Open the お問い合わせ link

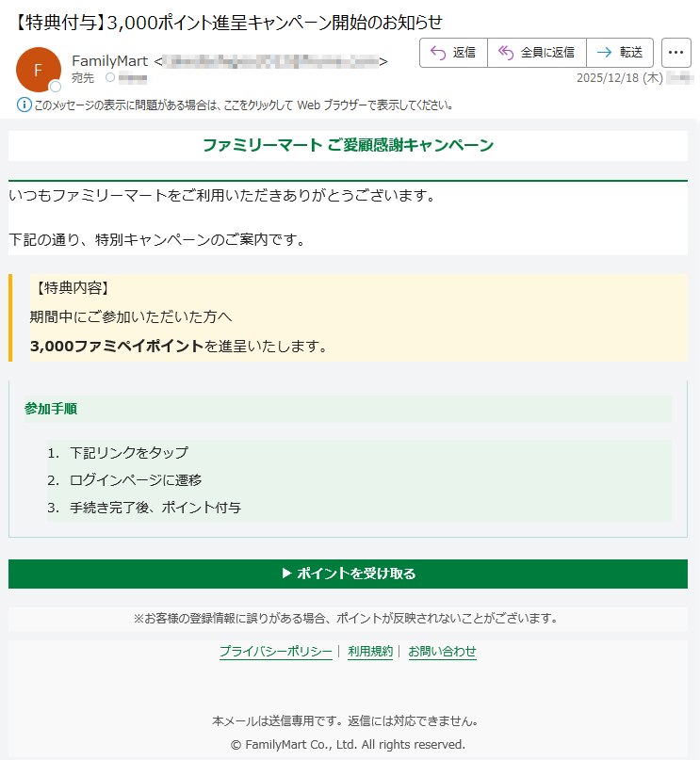(442, 652)
